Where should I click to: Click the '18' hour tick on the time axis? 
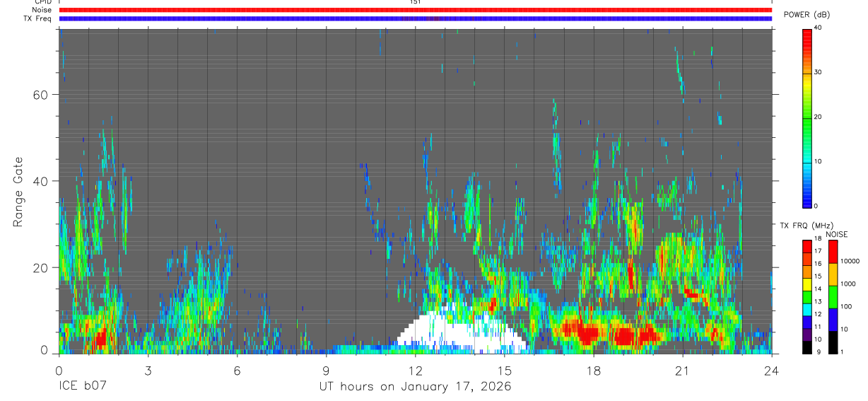pos(594,370)
